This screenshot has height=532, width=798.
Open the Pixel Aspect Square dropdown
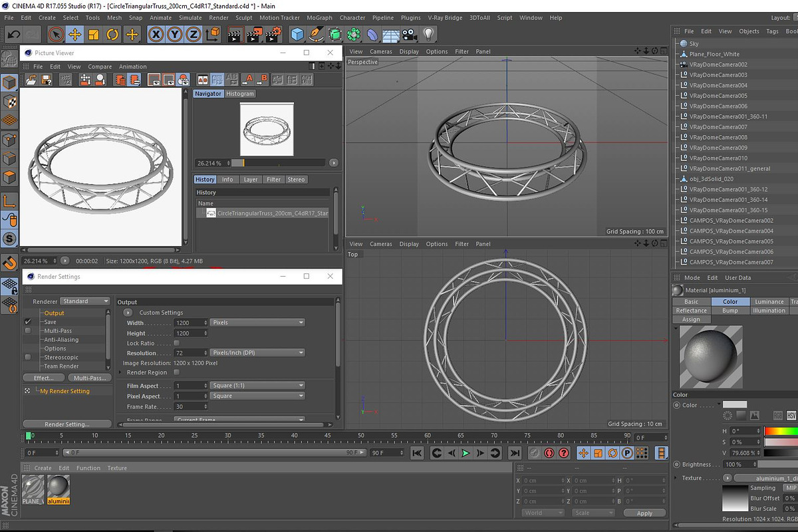[x=258, y=396]
